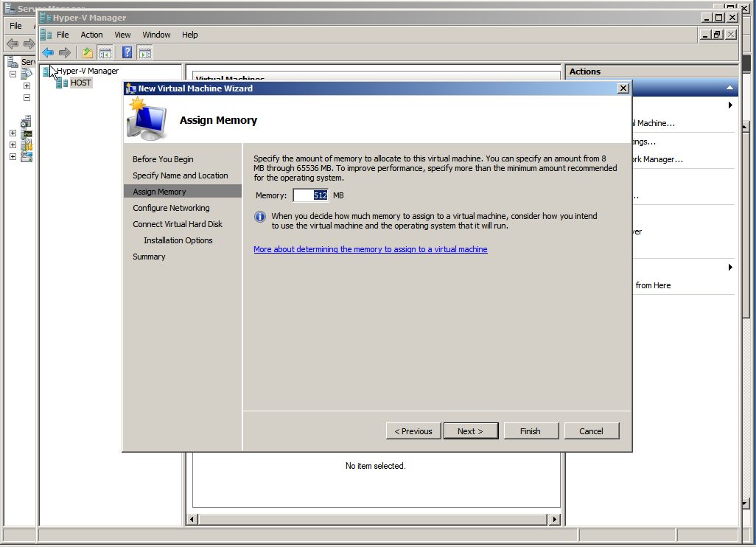Viewport: 756px width, 547px height.
Task: Open 'More about determining the memory' link
Action: coord(371,249)
